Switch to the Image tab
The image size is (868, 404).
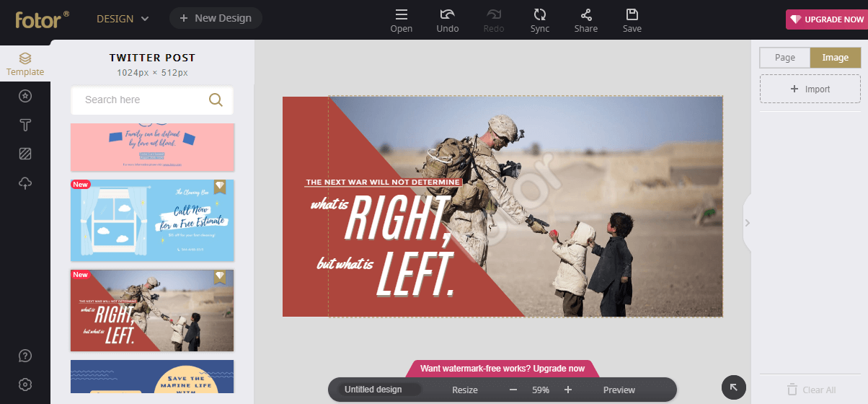pos(836,58)
